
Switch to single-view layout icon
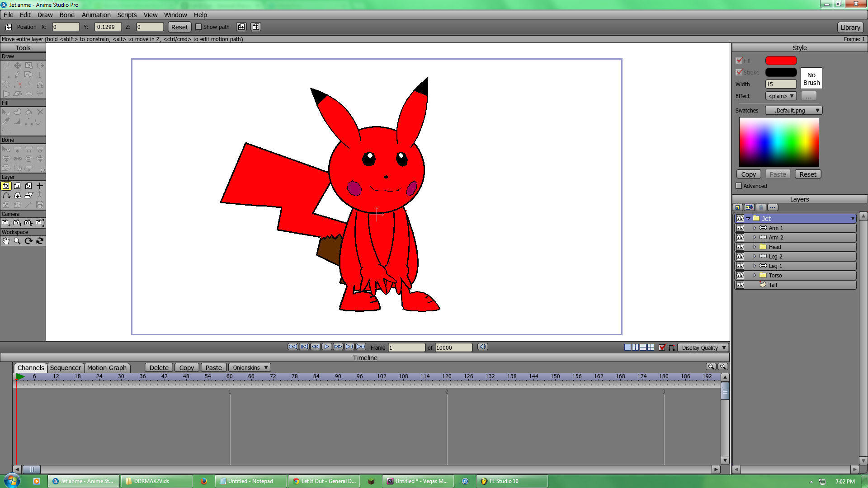point(627,347)
